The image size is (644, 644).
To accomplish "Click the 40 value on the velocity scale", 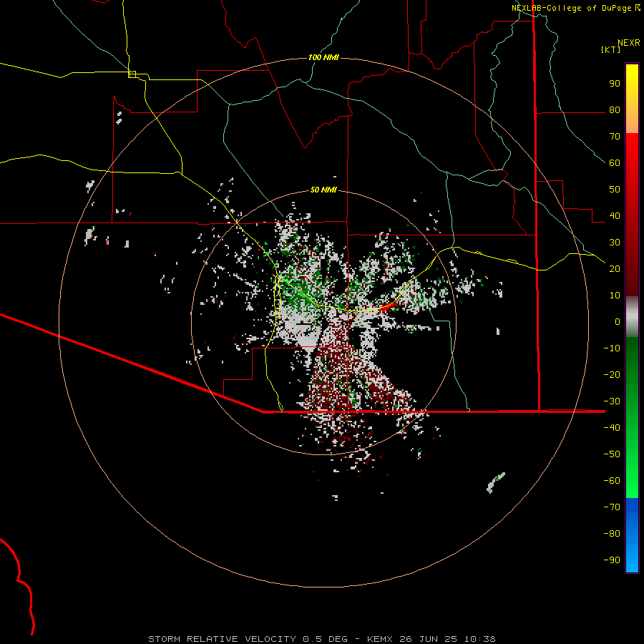I will (615, 216).
